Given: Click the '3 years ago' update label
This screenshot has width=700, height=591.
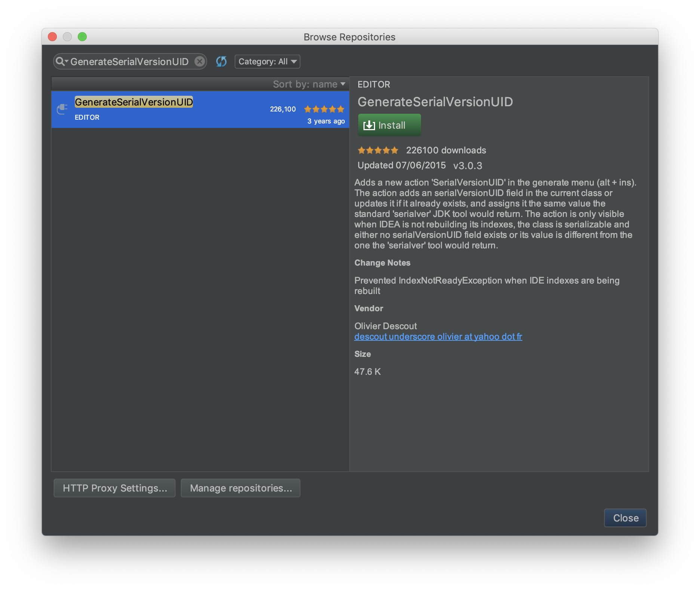Looking at the screenshot, I should (x=326, y=121).
